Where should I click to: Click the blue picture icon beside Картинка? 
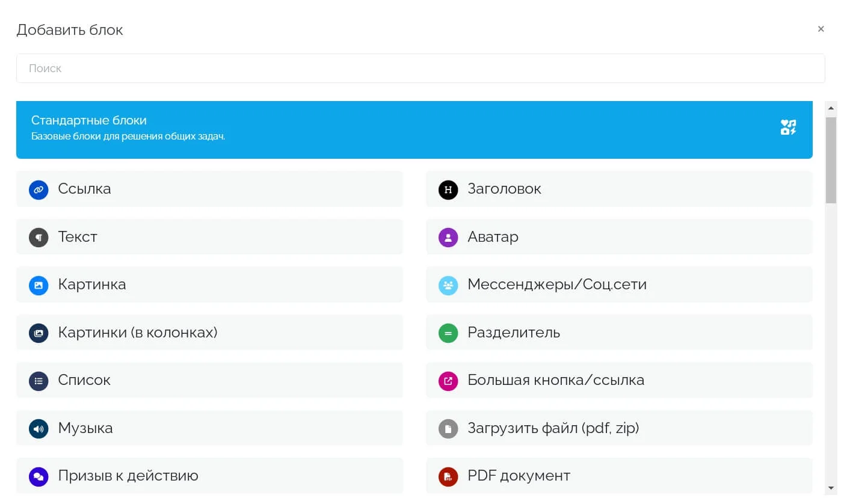pyautogui.click(x=39, y=285)
